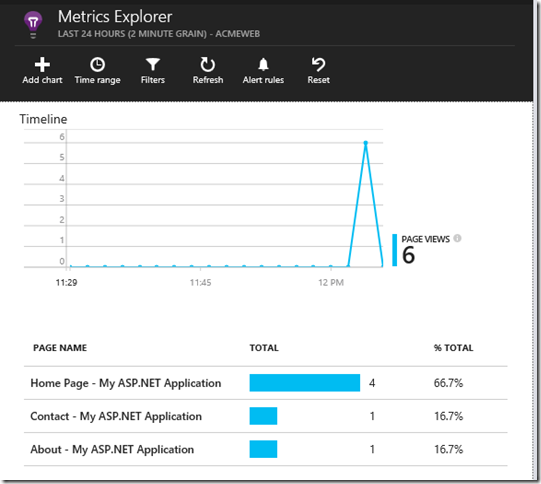Select Home Page - My ASP.NET Application row
The height and width of the screenshot is (484, 541).
click(266, 383)
